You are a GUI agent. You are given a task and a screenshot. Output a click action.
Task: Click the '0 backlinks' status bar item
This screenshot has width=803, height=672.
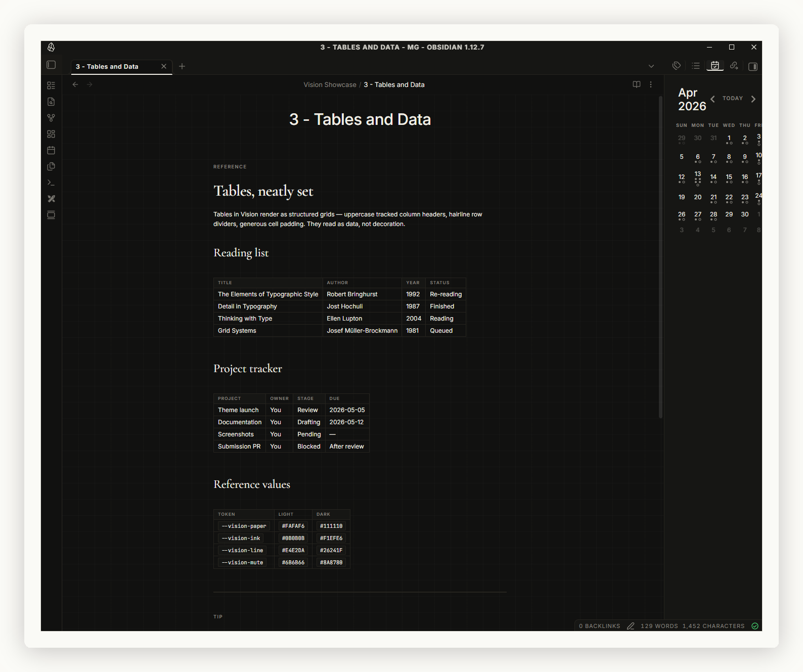[x=600, y=626]
